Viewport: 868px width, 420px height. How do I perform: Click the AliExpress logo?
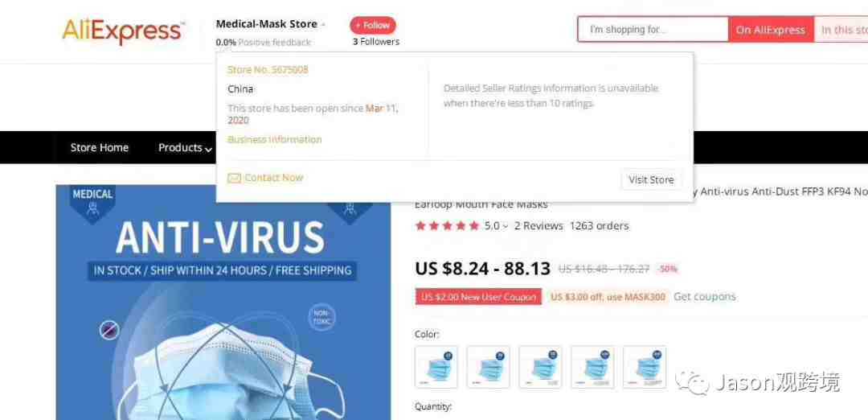coord(123,31)
